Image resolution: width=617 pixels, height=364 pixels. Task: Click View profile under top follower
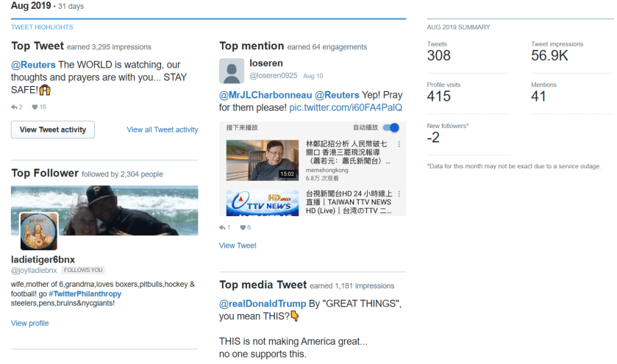click(30, 324)
